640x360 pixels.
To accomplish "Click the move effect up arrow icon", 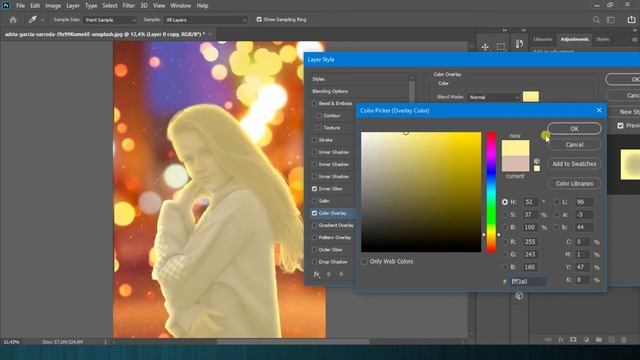I will 329,274.
